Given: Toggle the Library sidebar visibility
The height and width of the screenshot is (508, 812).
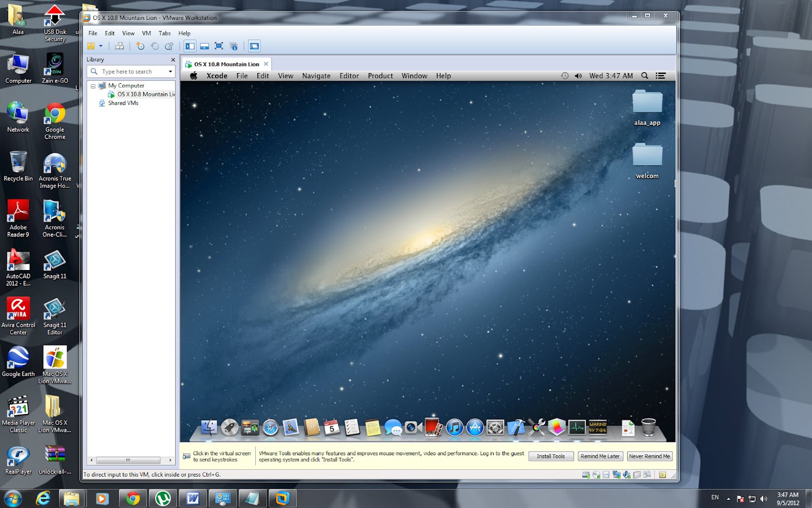Looking at the screenshot, I should point(190,46).
